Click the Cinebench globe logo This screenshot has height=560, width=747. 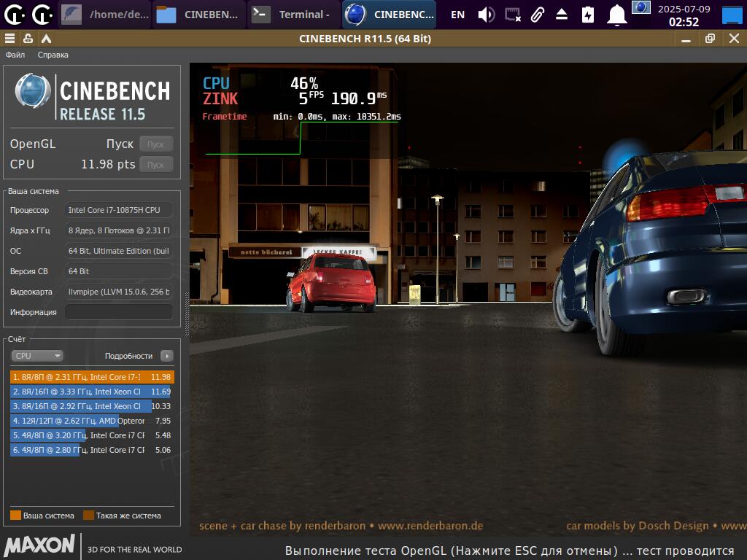pos(32,90)
